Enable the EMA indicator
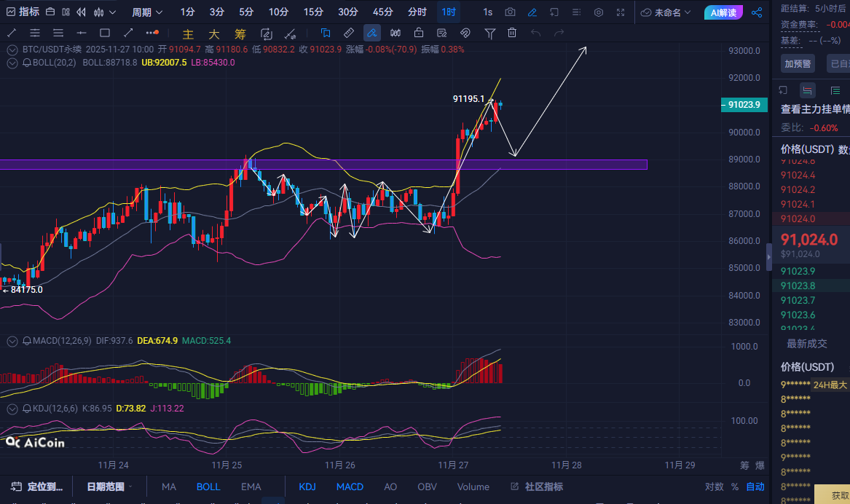Viewport: 850px width, 504px height. point(251,487)
